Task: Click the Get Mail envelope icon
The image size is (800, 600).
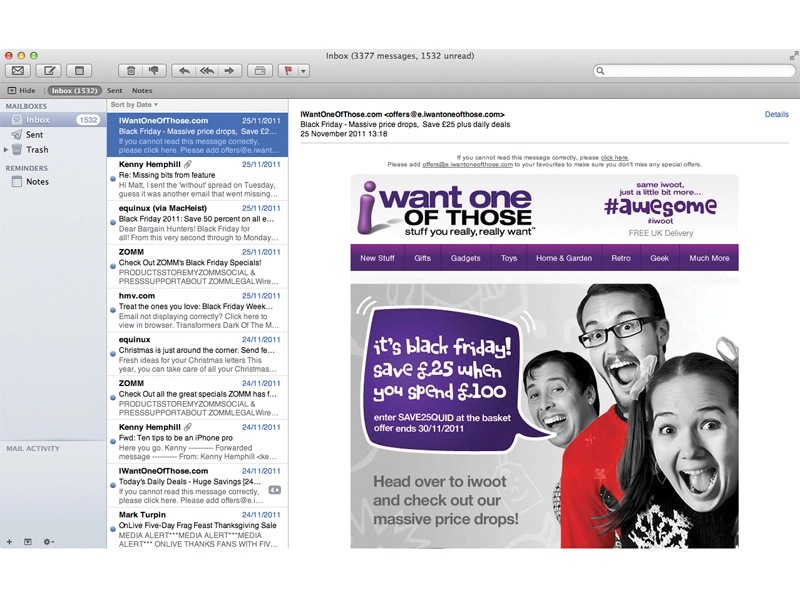Action: [x=18, y=71]
